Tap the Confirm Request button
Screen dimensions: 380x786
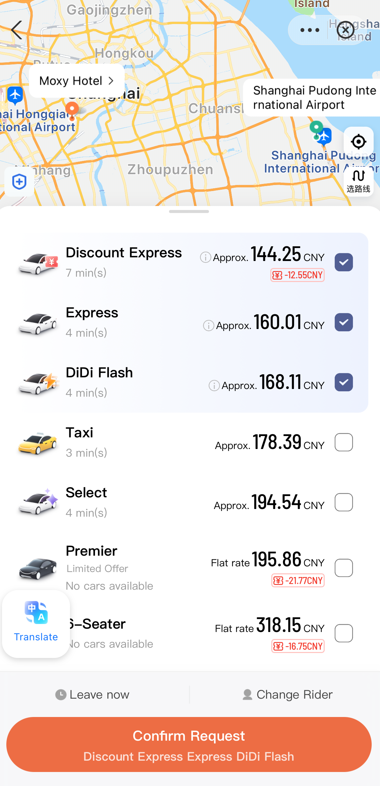click(x=189, y=744)
